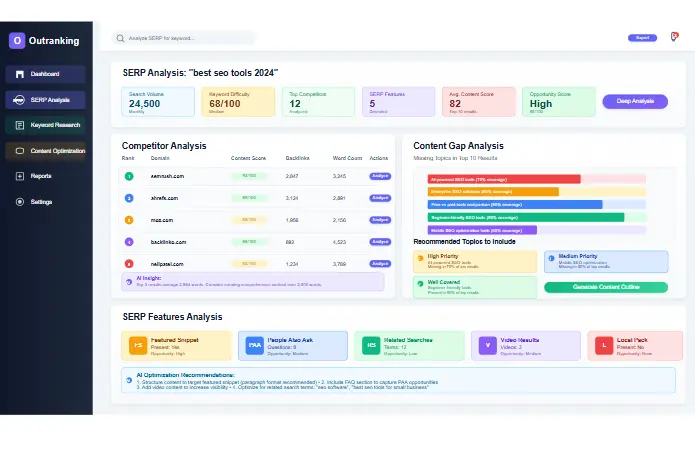Click the purple Mobile SEO optimization bar
Viewport: 695px width, 454px height.
[x=482, y=230]
